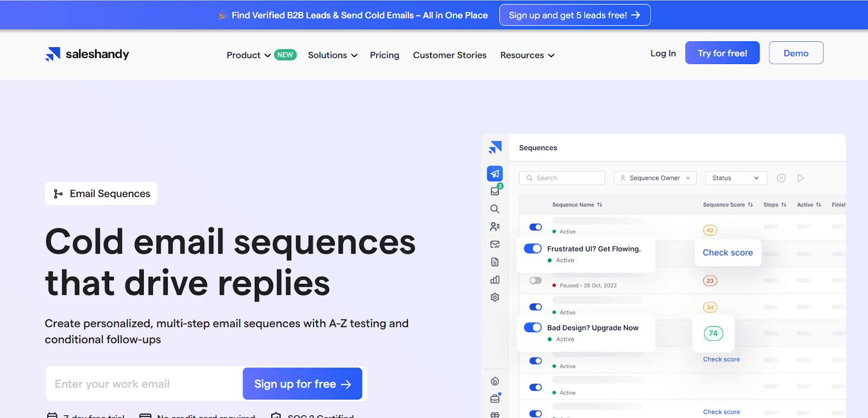The image size is (868, 418).
Task: Open the sequences paper-plane sidebar icon
Action: coord(495,174)
